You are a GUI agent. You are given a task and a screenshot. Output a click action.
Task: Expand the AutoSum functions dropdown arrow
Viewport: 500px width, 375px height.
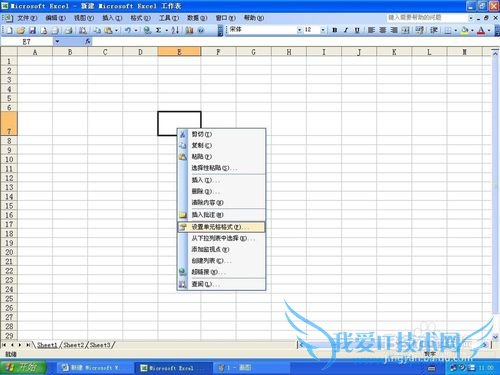pos(166,30)
